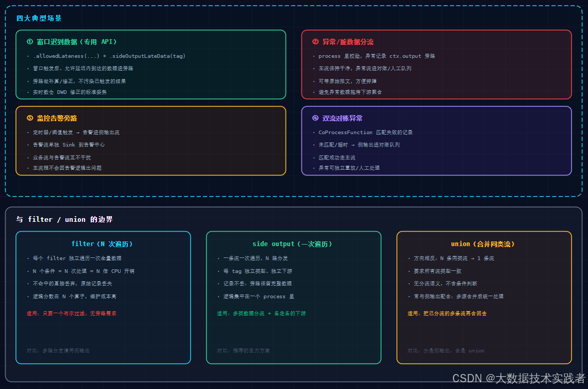Select the card title 'filter（N 次遍历）'

pos(102,244)
